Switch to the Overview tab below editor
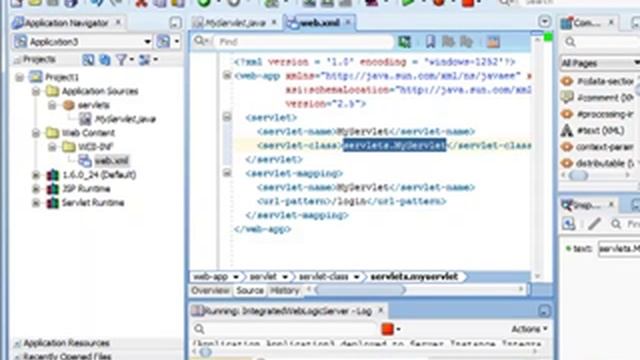The image size is (640, 360). coord(210,290)
